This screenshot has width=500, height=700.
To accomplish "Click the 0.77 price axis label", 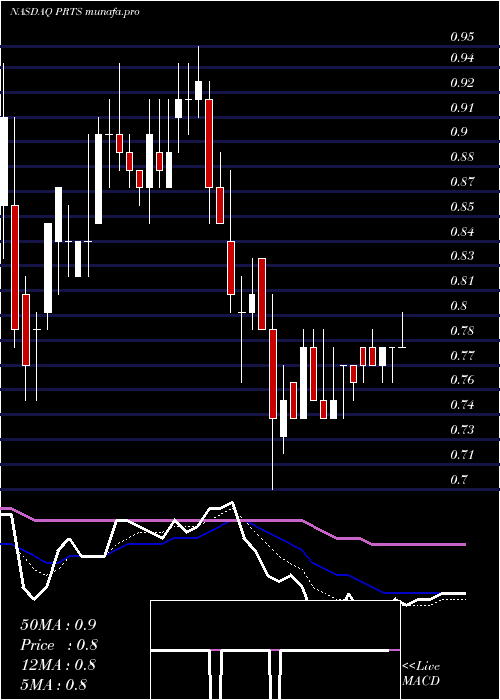I will pos(462,356).
